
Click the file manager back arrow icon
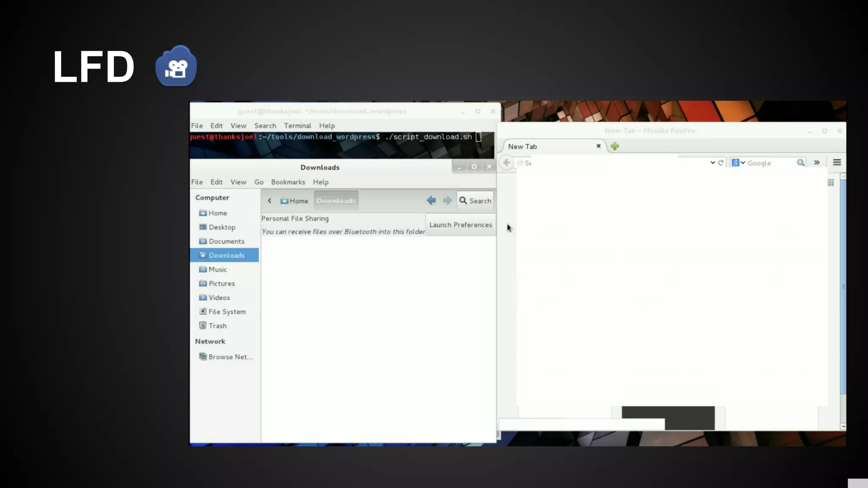(431, 200)
